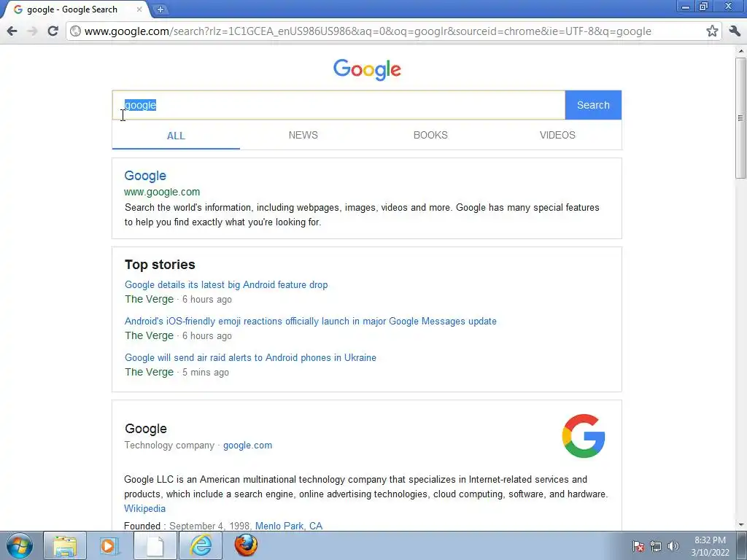Click The Verge source beside 5 mins ago

point(149,373)
